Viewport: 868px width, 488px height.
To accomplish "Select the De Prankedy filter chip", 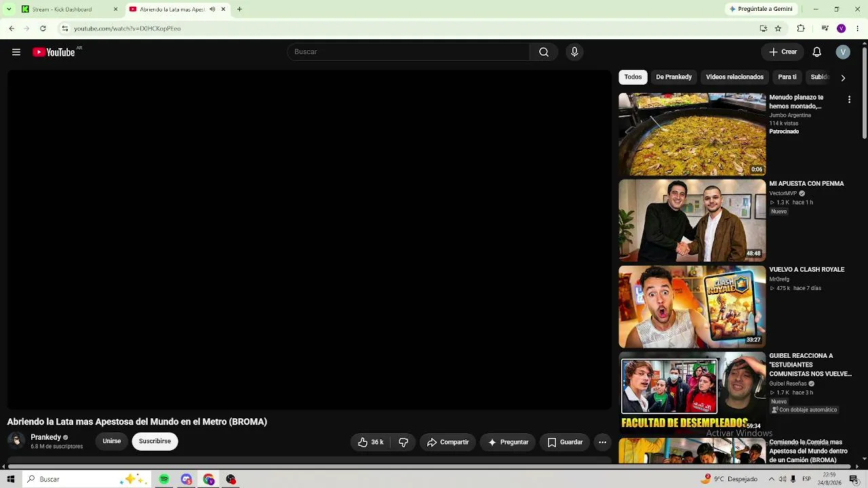I will tap(673, 77).
